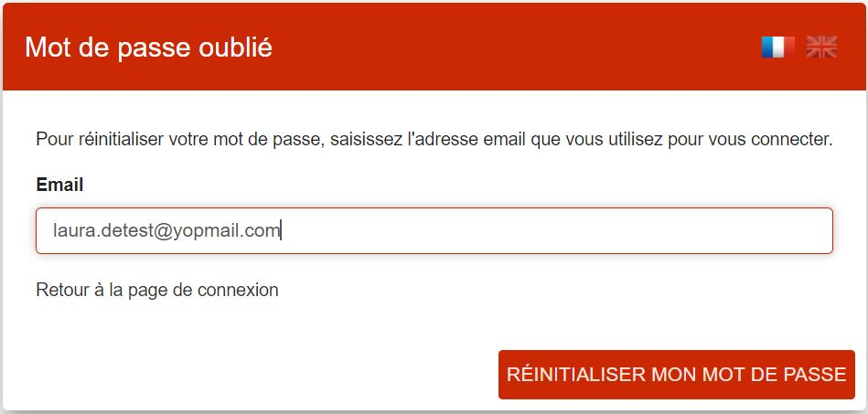Click the "@" symbol in the entered email

[x=165, y=230]
